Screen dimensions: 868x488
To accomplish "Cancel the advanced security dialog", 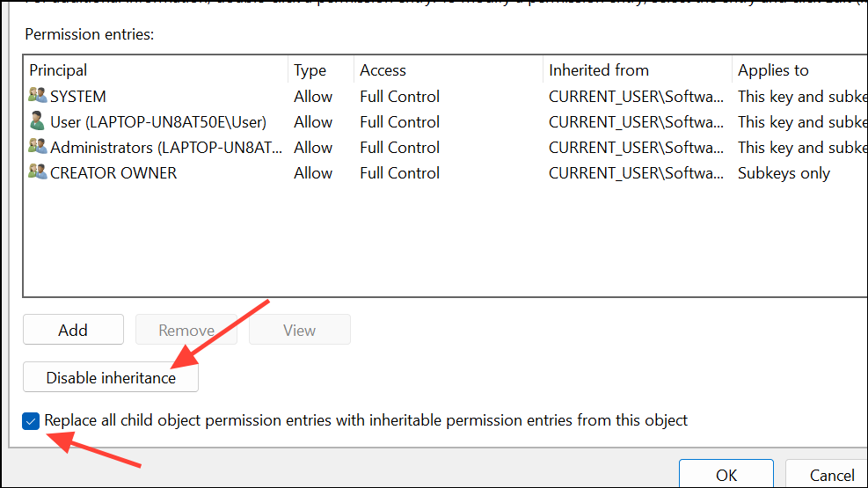I will [x=831, y=475].
